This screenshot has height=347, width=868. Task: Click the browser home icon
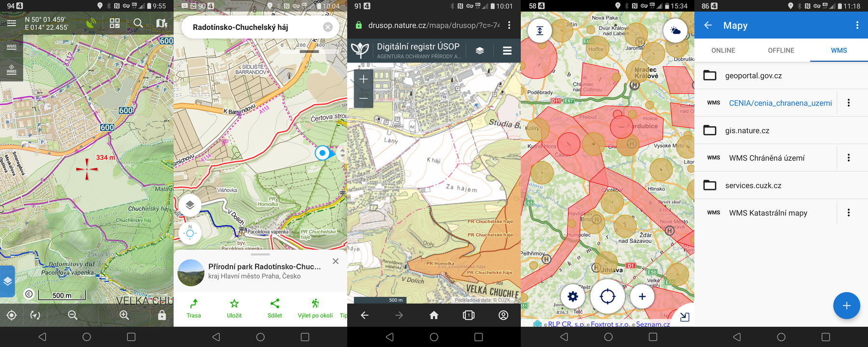434,315
